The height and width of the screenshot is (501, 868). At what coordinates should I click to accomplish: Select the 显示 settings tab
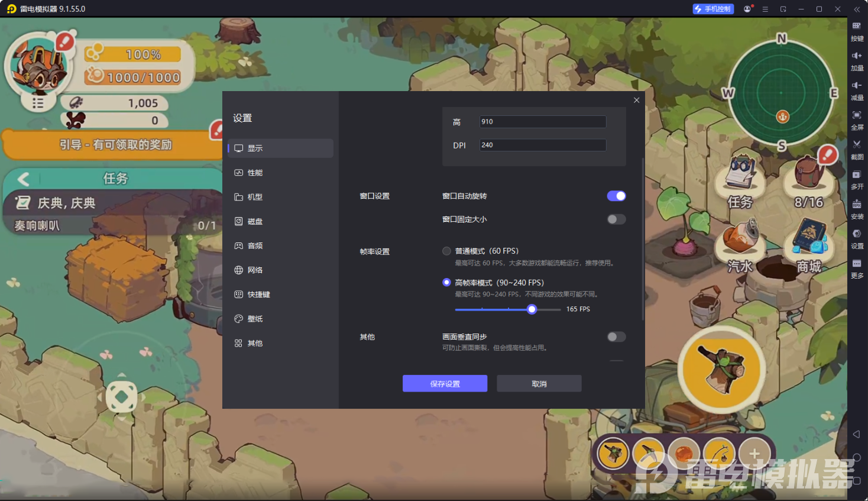coord(280,148)
